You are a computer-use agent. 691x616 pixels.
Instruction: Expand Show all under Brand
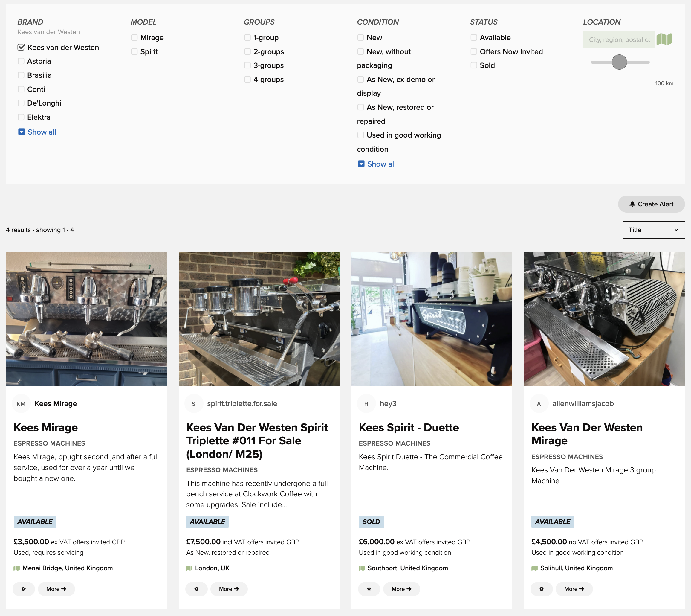tap(37, 132)
